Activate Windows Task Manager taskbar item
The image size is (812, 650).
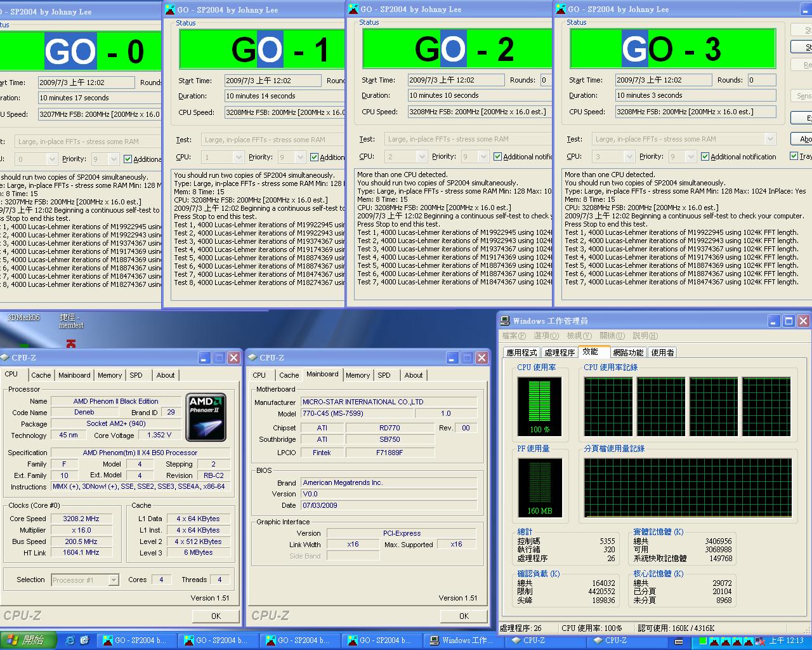click(462, 640)
